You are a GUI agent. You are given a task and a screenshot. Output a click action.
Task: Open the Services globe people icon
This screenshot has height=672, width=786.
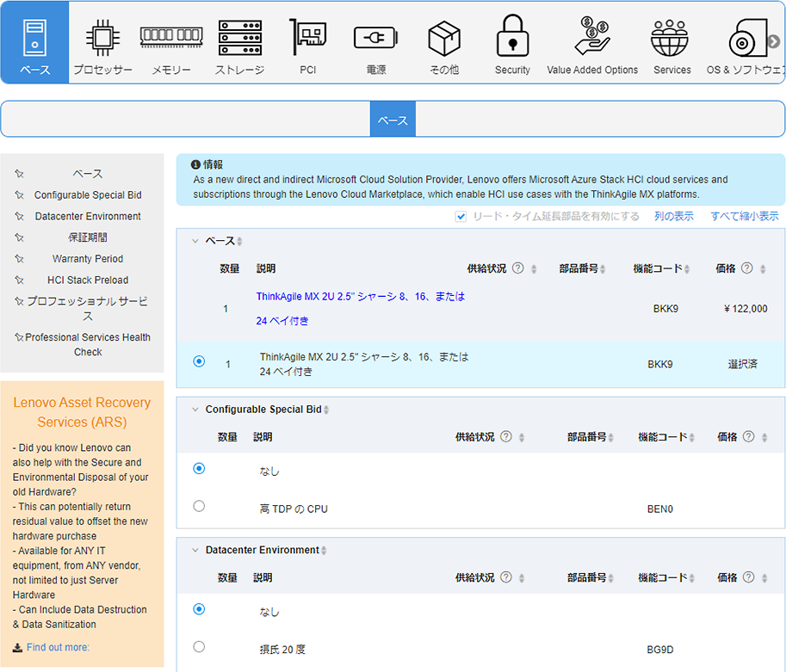[x=670, y=38]
